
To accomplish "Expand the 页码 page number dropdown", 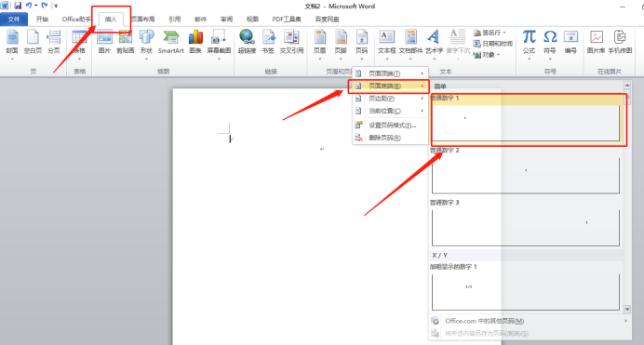I will (361, 45).
